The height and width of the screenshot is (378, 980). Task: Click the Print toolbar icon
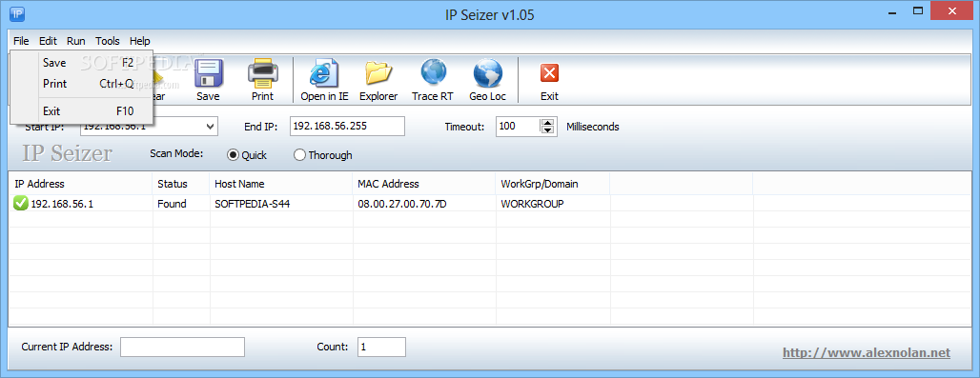point(262,73)
